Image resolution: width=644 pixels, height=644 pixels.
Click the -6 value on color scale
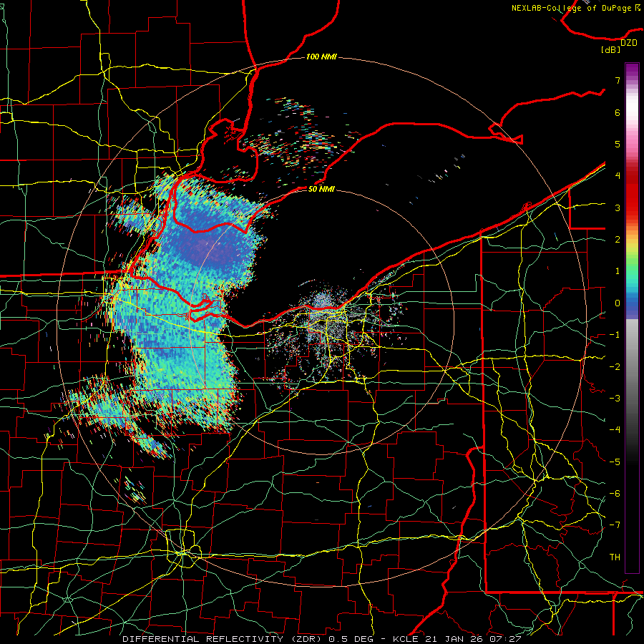[x=615, y=493]
